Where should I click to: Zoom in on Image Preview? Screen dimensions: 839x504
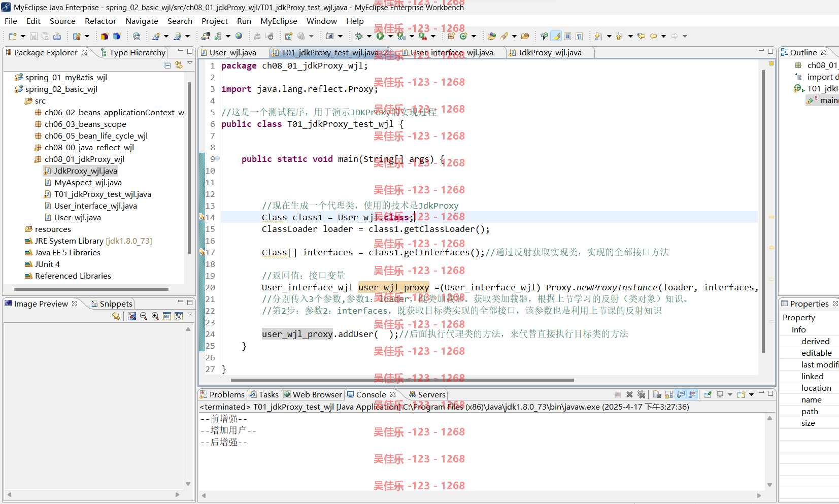[155, 316]
